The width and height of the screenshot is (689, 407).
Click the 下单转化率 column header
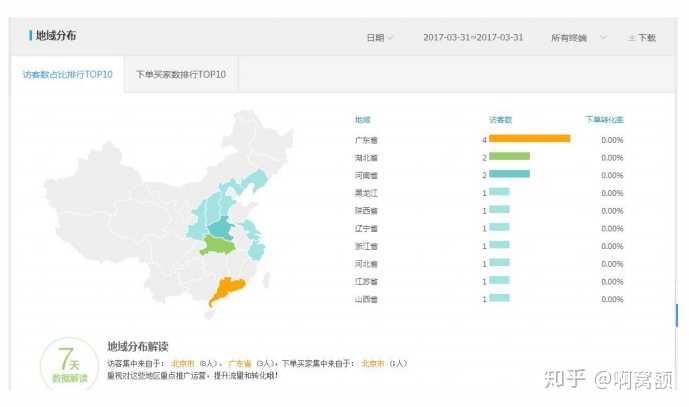pyautogui.click(x=604, y=120)
